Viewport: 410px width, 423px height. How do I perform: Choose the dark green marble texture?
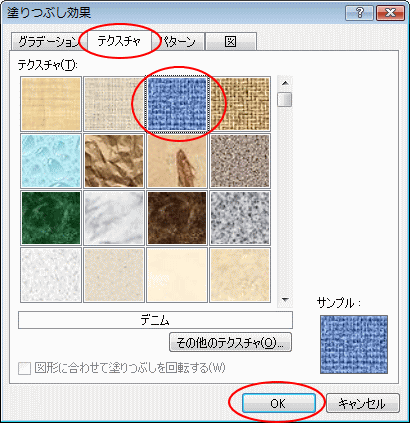tap(51, 218)
